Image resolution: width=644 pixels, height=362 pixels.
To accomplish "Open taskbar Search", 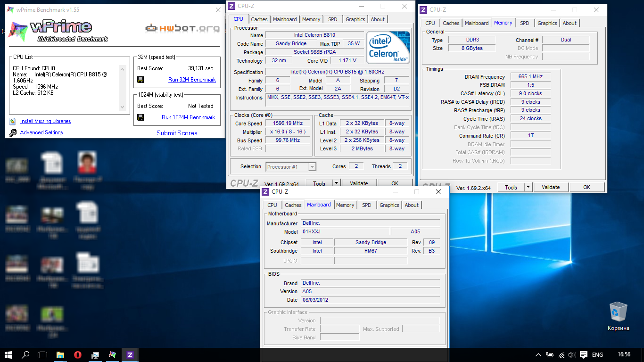I will tap(25, 355).
